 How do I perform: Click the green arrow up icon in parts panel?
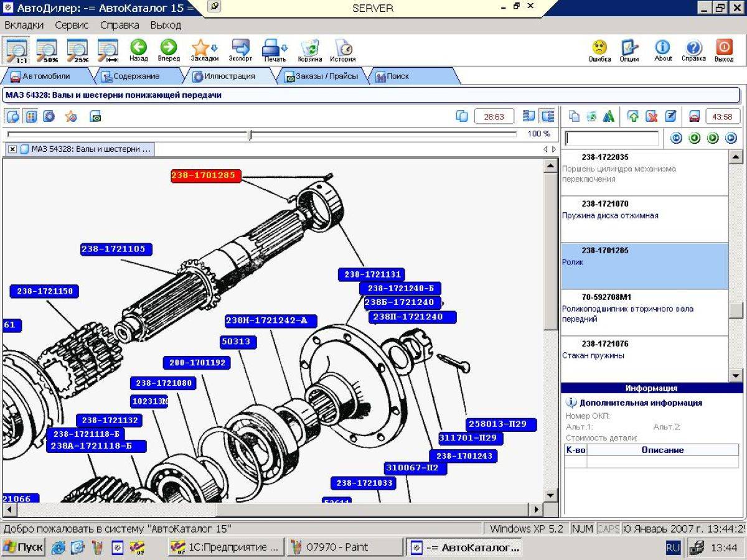[x=633, y=116]
